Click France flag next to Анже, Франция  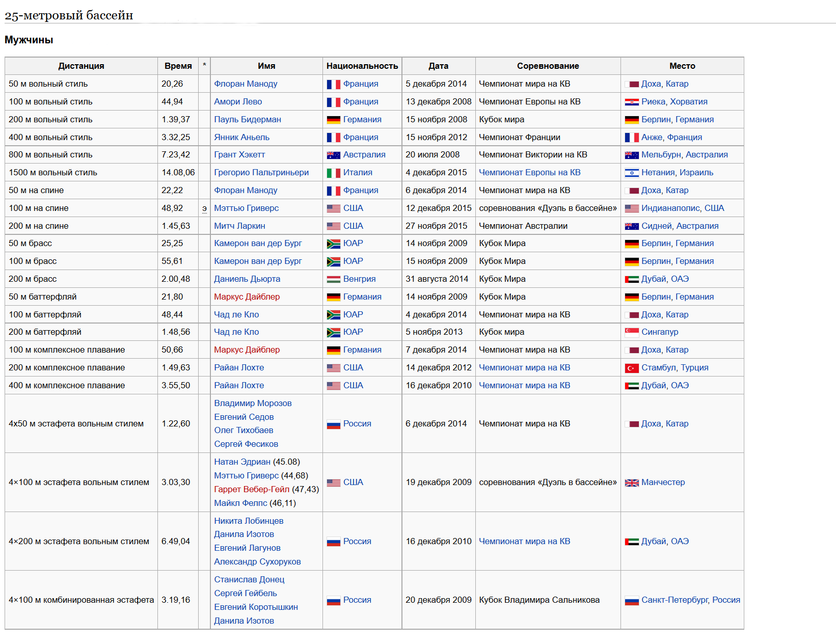[x=632, y=138]
